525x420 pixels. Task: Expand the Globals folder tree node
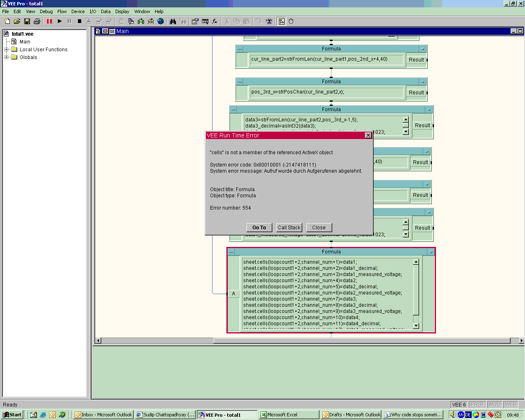tap(6, 57)
